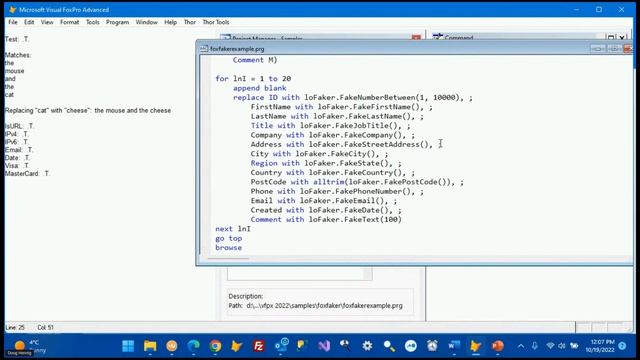Minimize the Visual FoxPro Advanced main window
The image size is (640, 360).
[576, 9]
